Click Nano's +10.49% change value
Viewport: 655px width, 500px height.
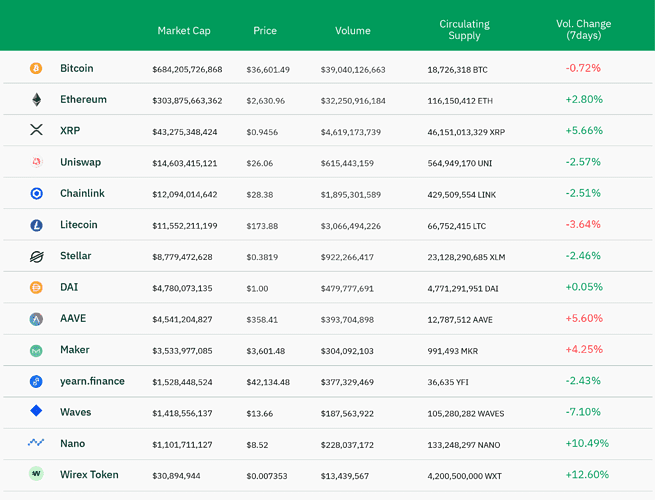pos(587,443)
